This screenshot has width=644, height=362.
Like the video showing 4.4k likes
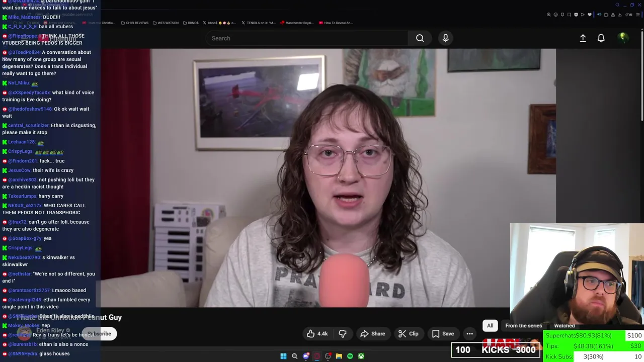point(317,334)
